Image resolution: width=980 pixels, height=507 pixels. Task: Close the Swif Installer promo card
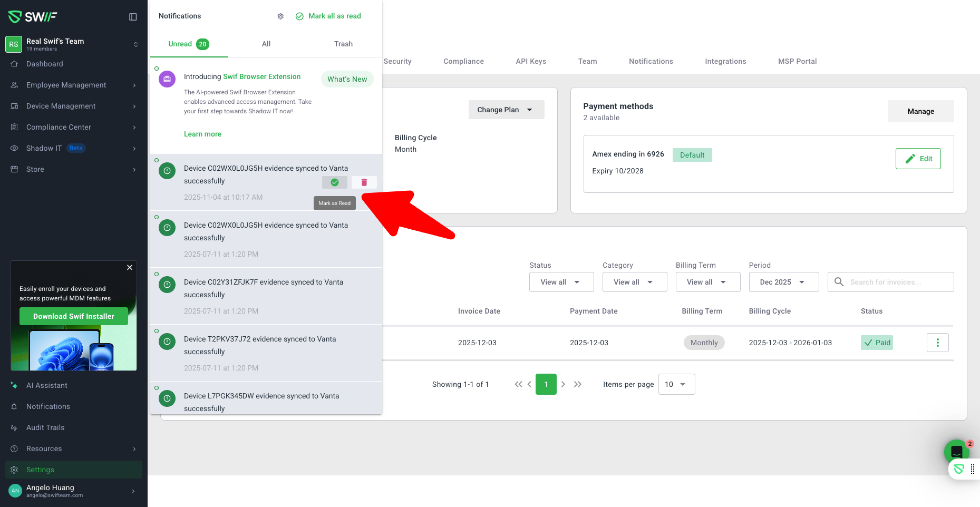click(130, 268)
